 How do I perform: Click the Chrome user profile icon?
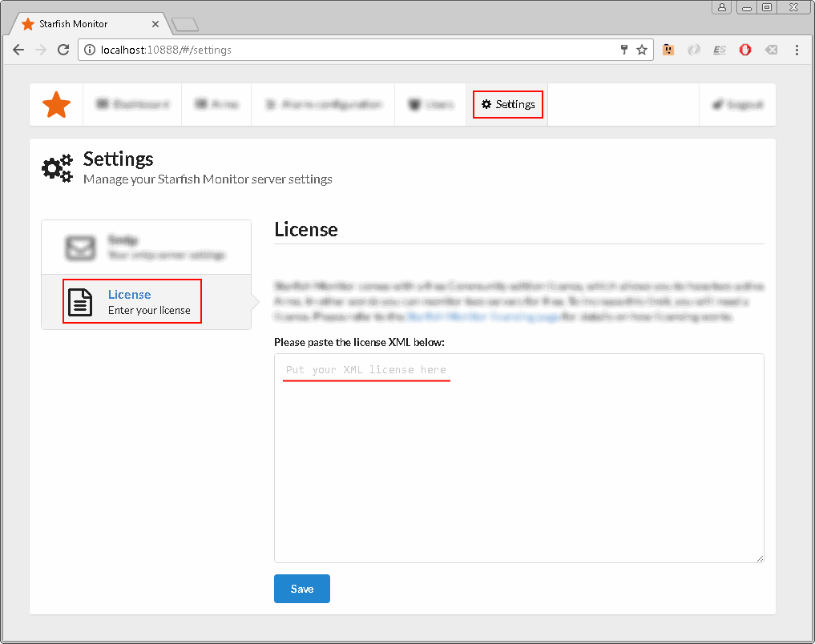pyautogui.click(x=722, y=7)
